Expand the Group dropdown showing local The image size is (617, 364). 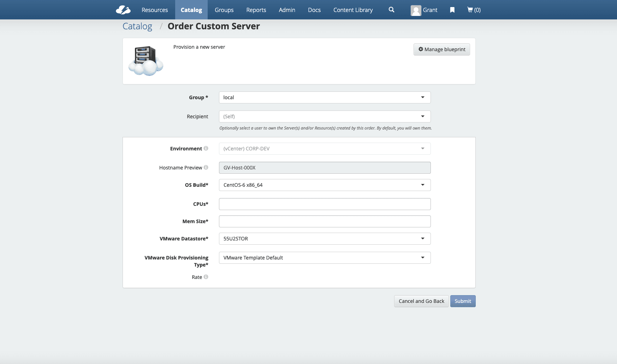tap(325, 97)
